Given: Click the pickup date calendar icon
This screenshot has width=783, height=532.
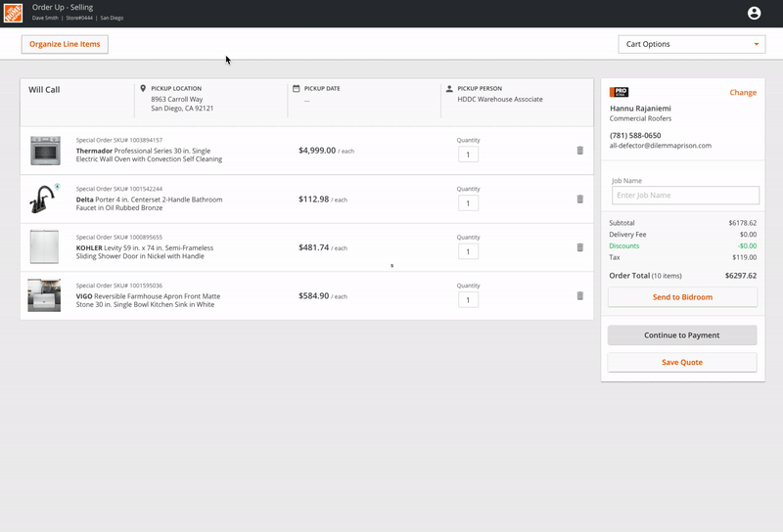Looking at the screenshot, I should point(297,88).
